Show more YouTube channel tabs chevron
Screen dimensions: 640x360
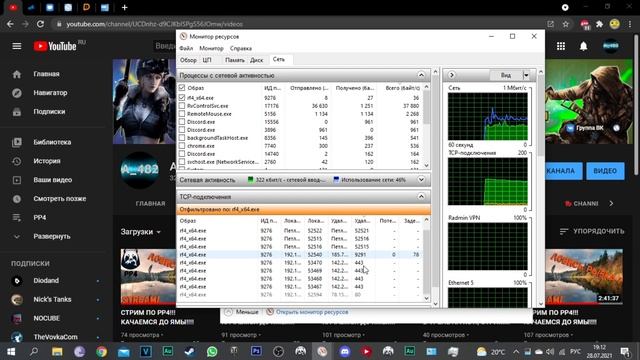(x=611, y=203)
